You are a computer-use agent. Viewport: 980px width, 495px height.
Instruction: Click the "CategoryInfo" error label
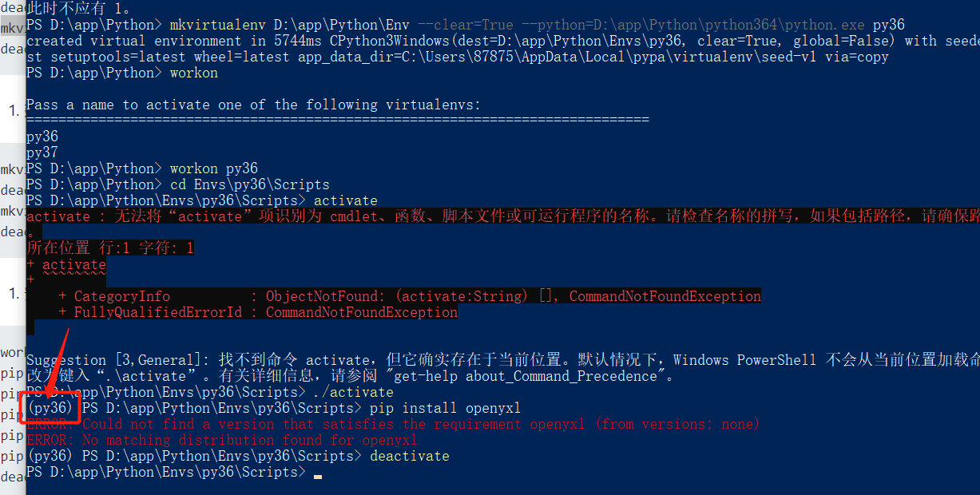121,296
